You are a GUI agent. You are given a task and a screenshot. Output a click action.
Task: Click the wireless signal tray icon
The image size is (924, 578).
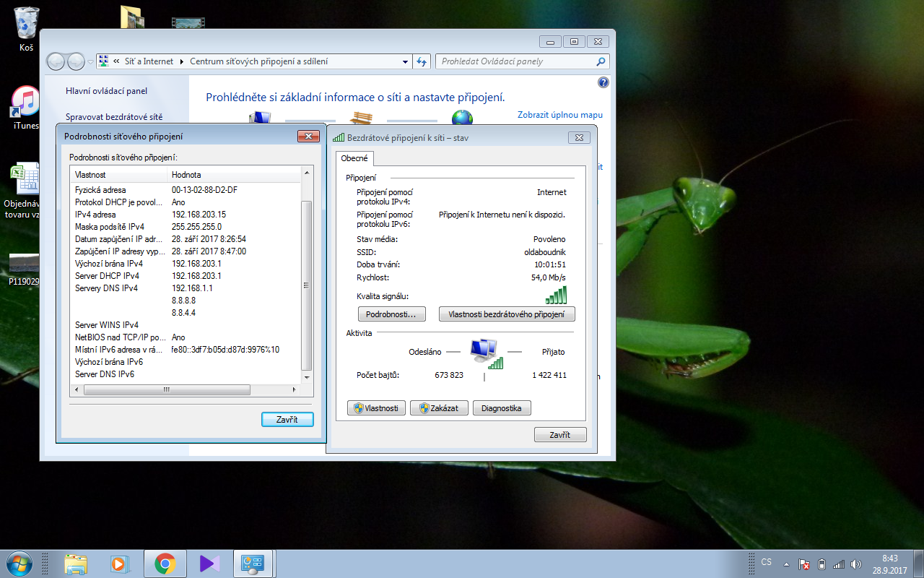point(839,564)
